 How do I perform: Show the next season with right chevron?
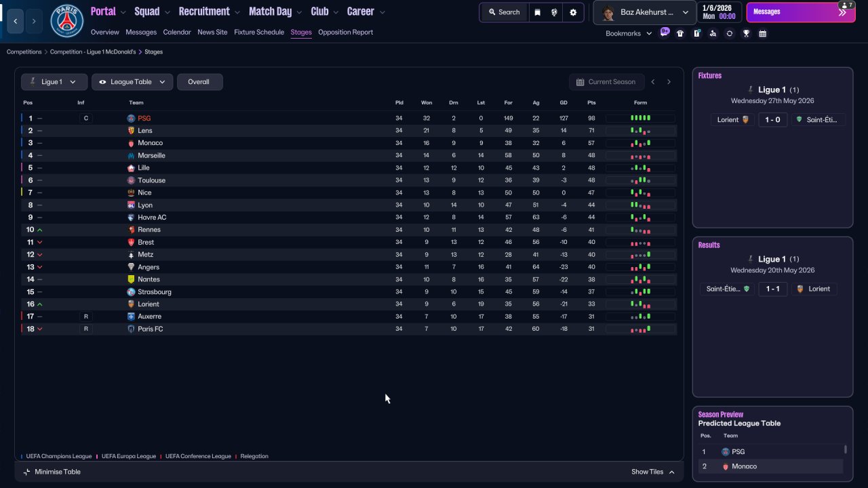tap(669, 82)
